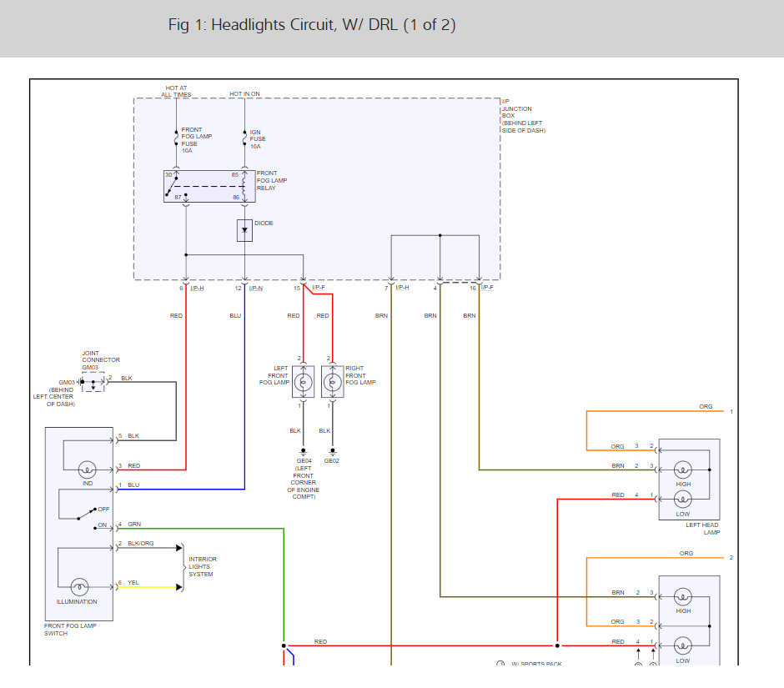This screenshot has width=784, height=688.
Task: Click the front fog lamp relay box symbol
Action: 209,186
